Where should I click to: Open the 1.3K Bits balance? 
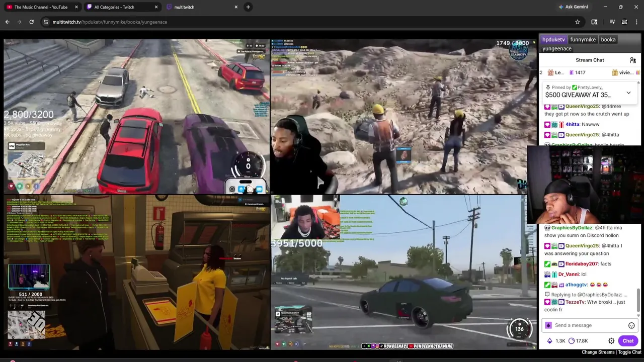[556, 341]
